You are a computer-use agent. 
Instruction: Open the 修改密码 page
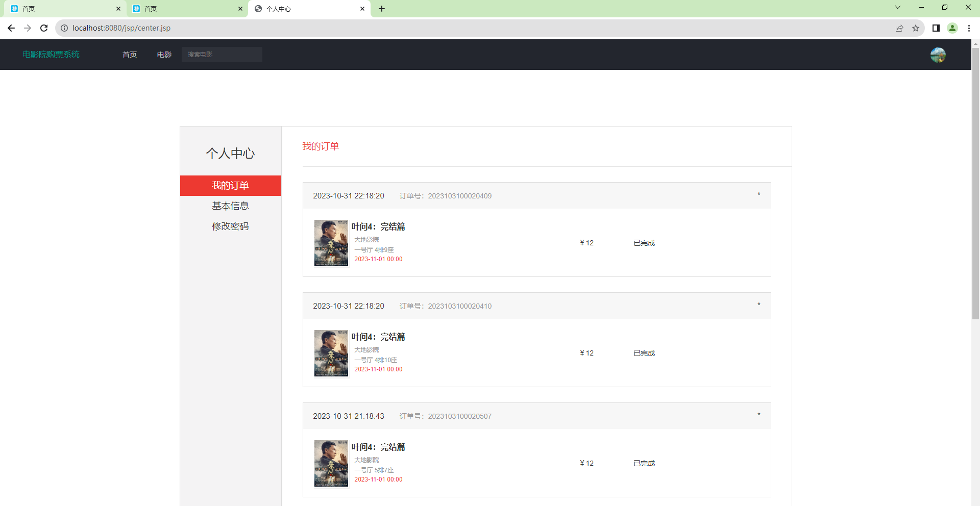pyautogui.click(x=230, y=226)
